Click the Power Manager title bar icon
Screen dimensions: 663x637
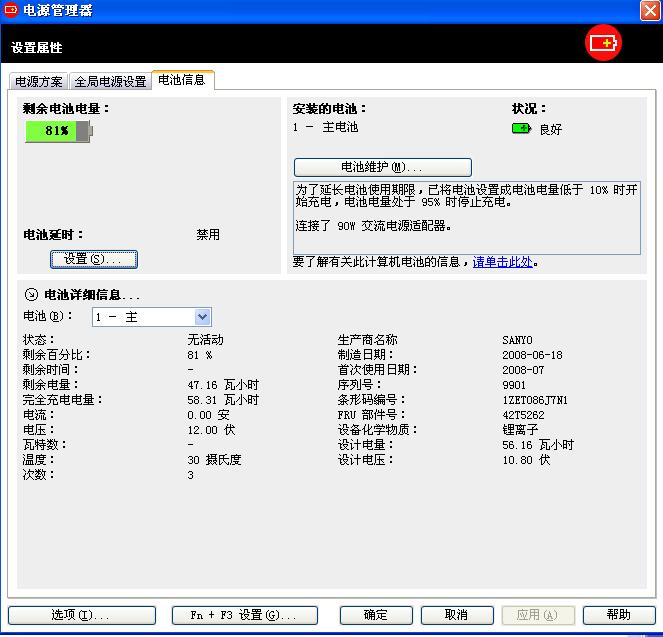pyautogui.click(x=11, y=11)
